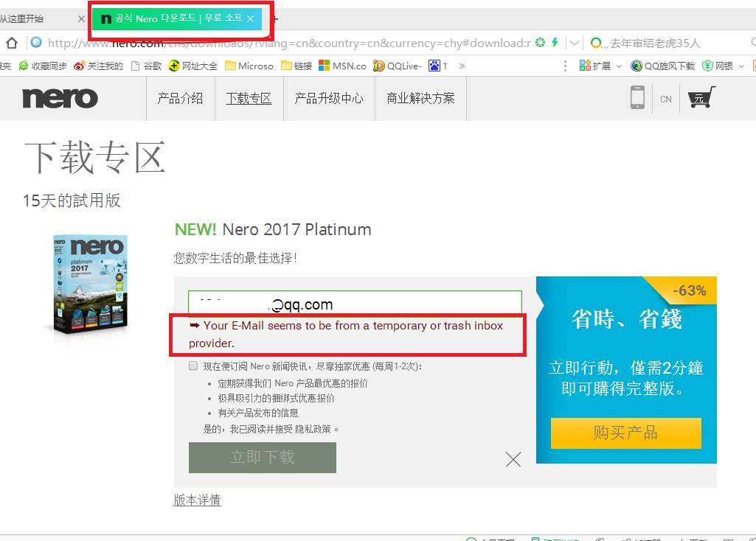Image resolution: width=756 pixels, height=541 pixels.
Task: Click the 立即下载 download button
Action: click(263, 457)
